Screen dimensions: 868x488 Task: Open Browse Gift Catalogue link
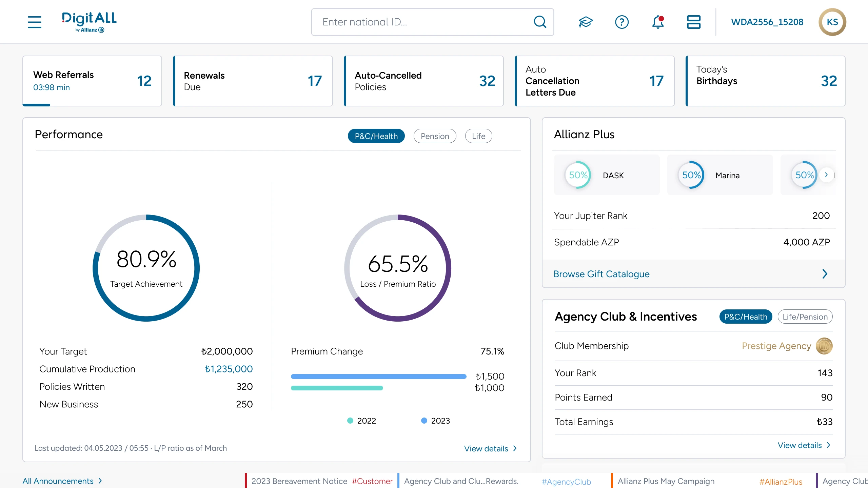[x=601, y=274]
